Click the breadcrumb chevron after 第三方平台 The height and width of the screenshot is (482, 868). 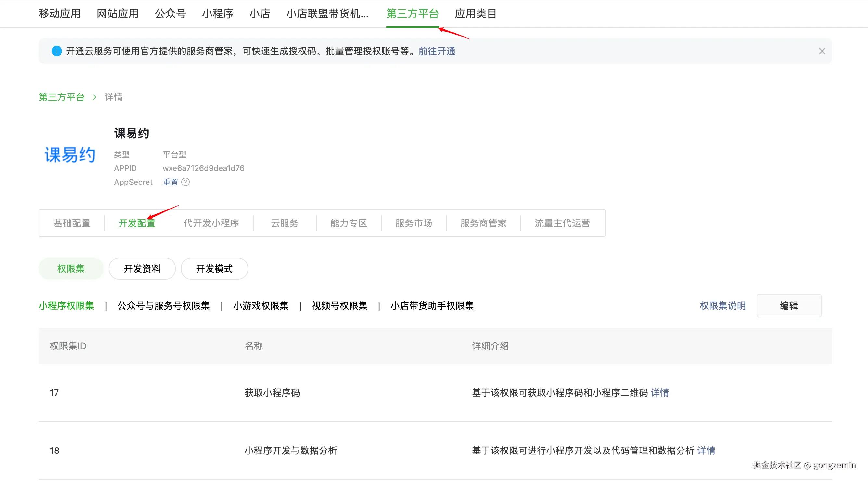pos(94,97)
